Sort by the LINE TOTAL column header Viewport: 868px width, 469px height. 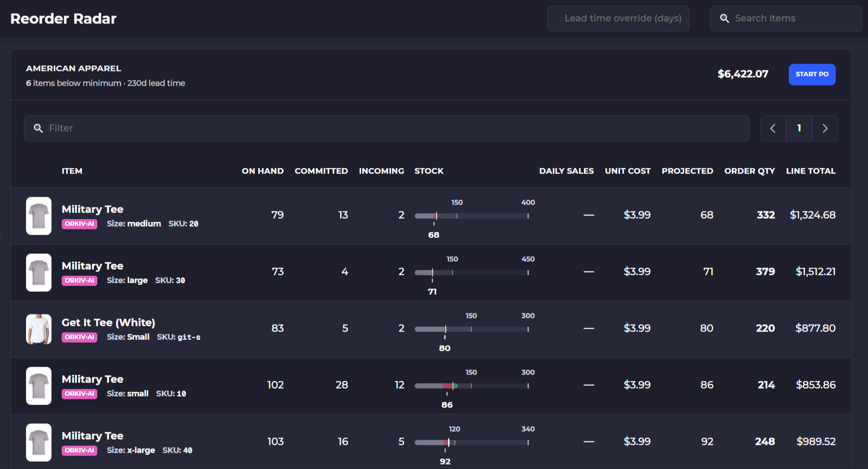[x=811, y=171]
